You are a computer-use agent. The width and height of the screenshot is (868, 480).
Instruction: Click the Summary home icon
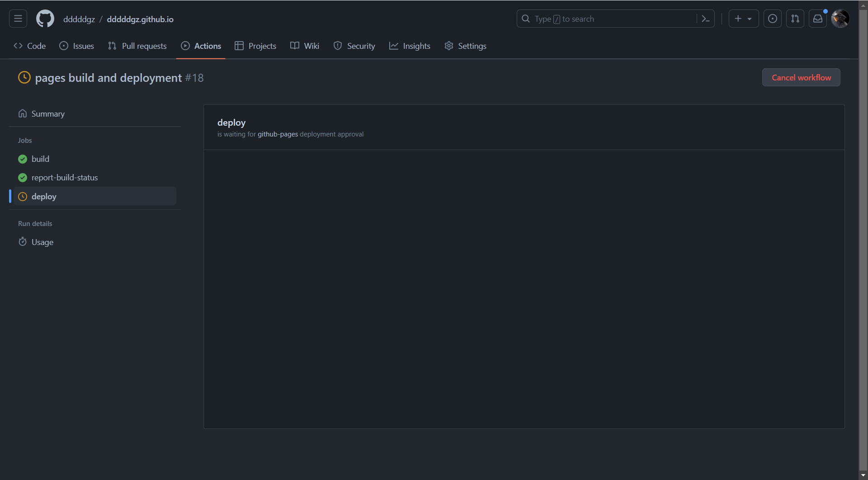click(x=23, y=113)
